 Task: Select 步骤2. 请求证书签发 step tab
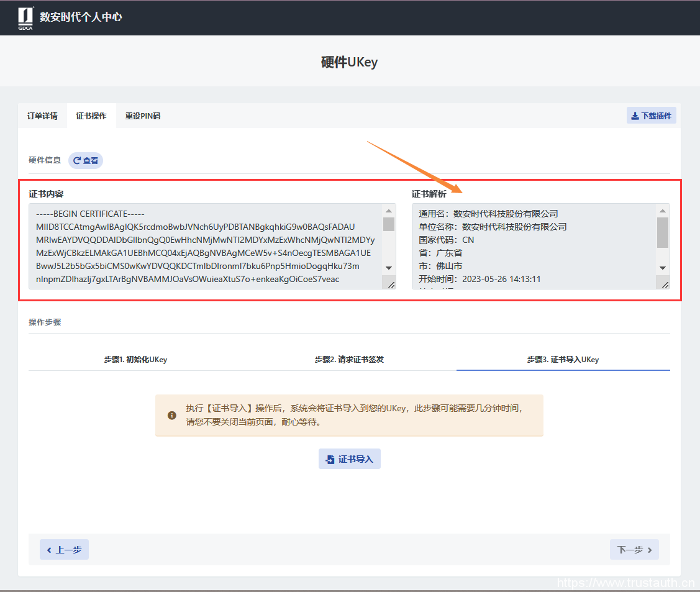(349, 360)
